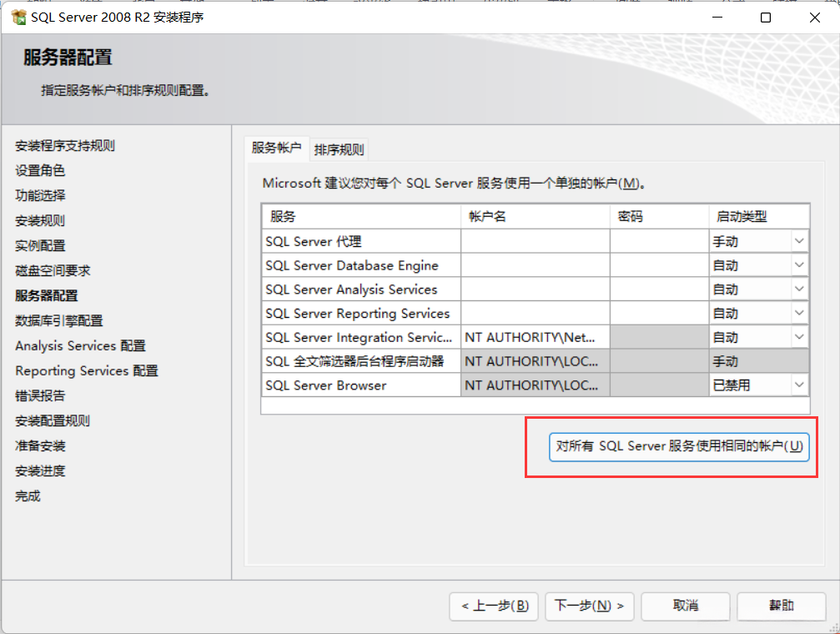The width and height of the screenshot is (840, 634).
Task: Click account name field for Database Engine
Action: coord(536,265)
